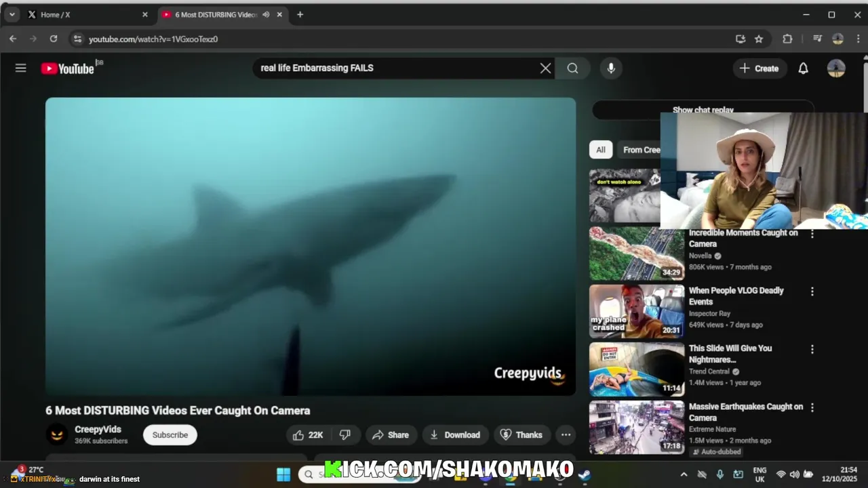Screen dimensions: 868x488
Task: Close the YouTube tab
Action: 279,14
